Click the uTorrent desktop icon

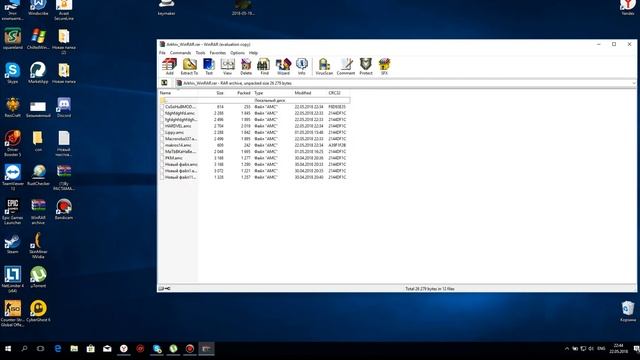point(38,278)
